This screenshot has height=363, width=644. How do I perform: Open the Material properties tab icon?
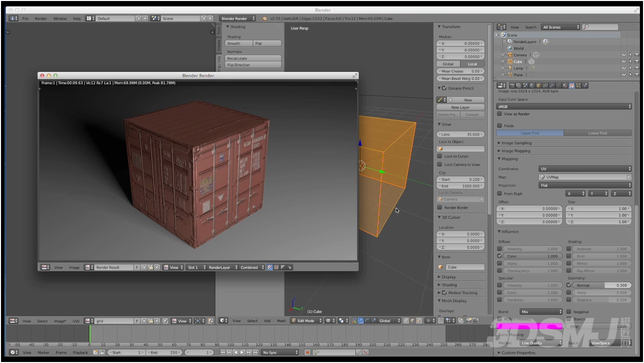click(565, 85)
